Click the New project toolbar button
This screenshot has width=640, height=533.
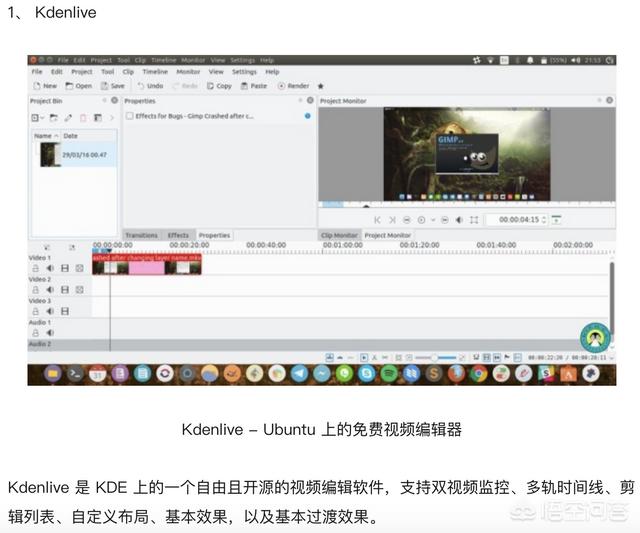45,86
